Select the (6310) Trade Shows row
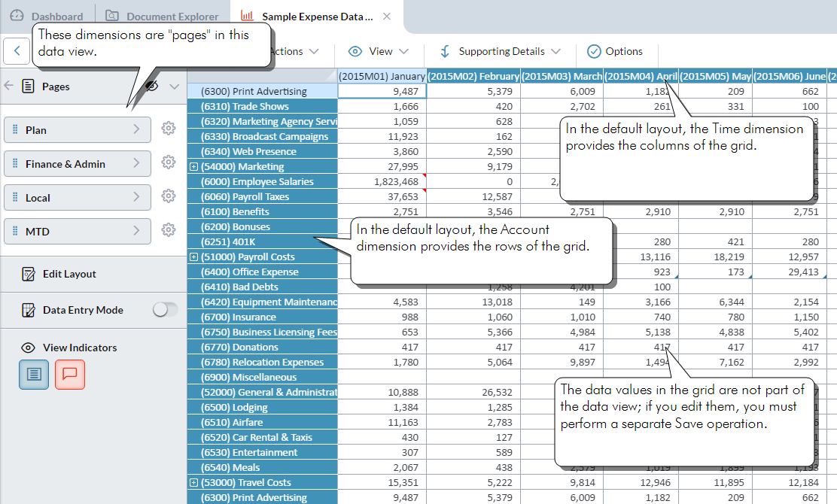This screenshot has height=504, width=837. pos(263,106)
